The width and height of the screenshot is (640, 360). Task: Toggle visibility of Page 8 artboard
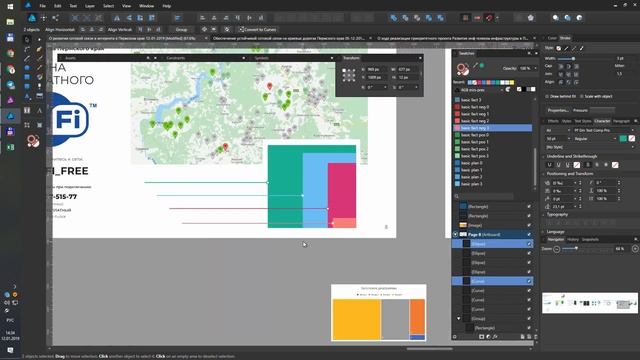(x=529, y=235)
